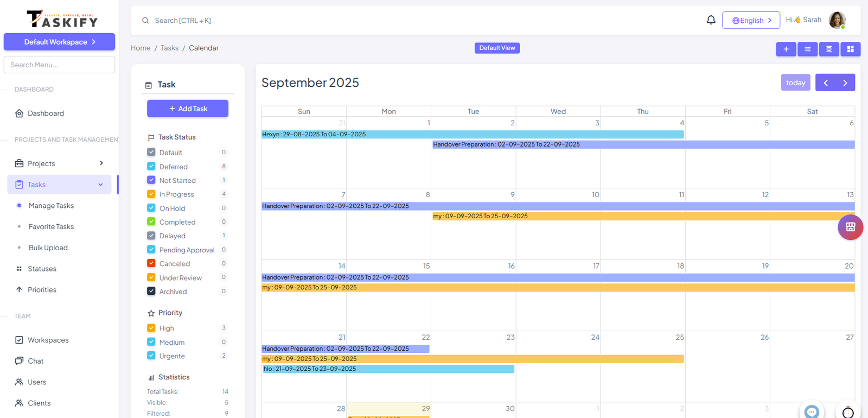Open the English language dropdown
Image resolution: width=868 pixels, height=418 pixels.
[x=751, y=20]
